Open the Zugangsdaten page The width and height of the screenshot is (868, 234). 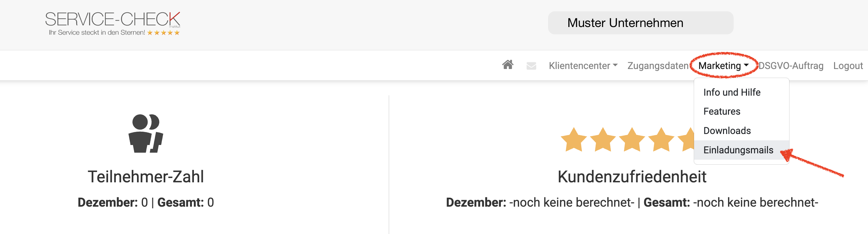pos(657,66)
